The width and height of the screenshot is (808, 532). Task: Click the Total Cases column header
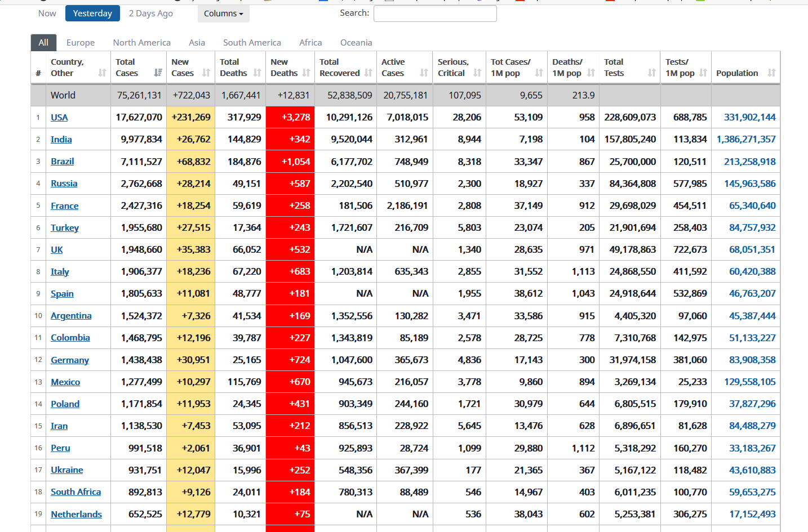pos(139,68)
